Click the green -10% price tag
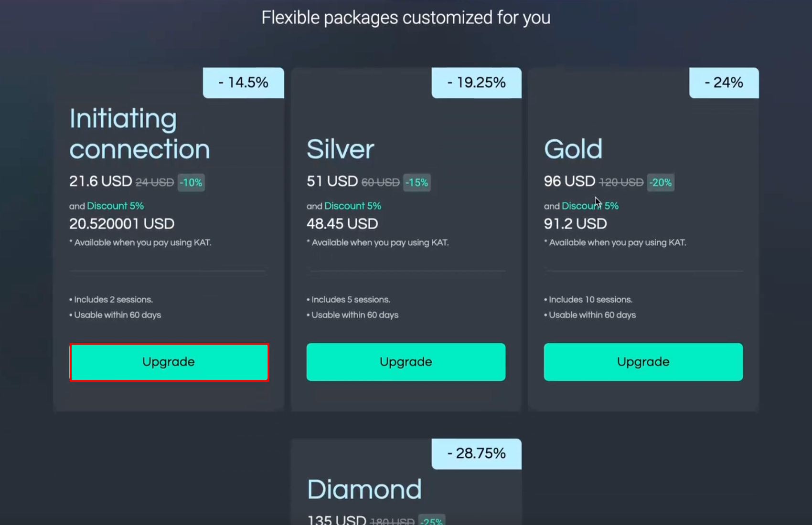 tap(191, 182)
